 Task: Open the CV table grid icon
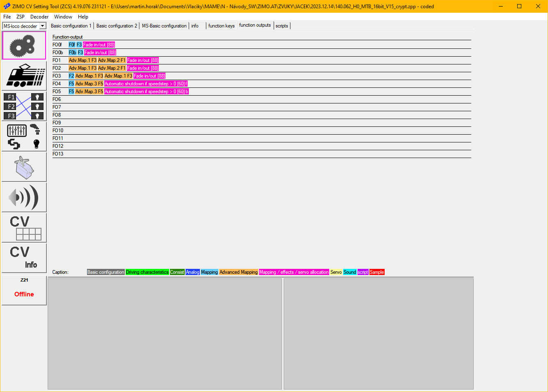coord(24,228)
